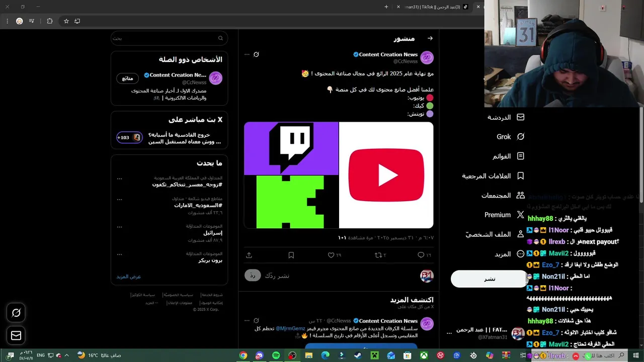
Task: Open Grok explain icon on the main post
Action: [256, 54]
